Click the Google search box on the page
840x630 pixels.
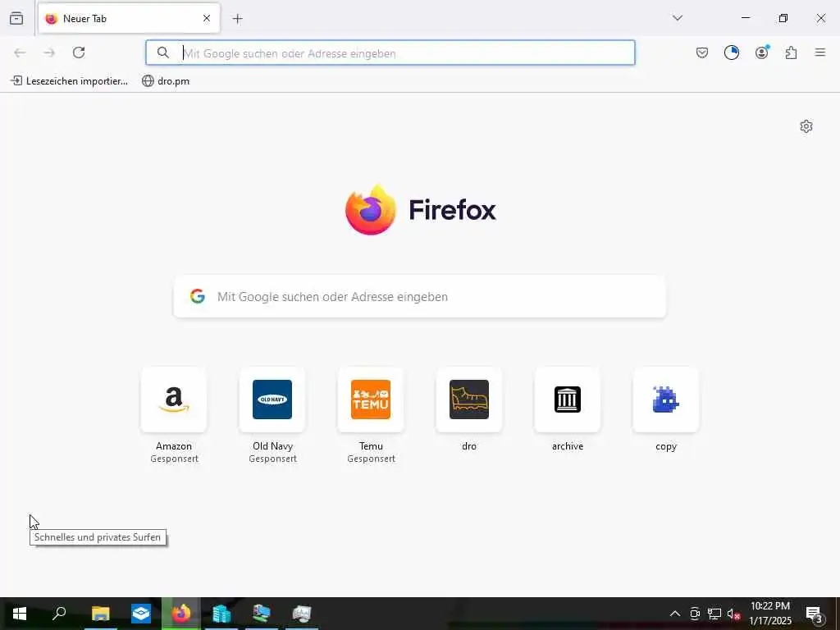(419, 296)
